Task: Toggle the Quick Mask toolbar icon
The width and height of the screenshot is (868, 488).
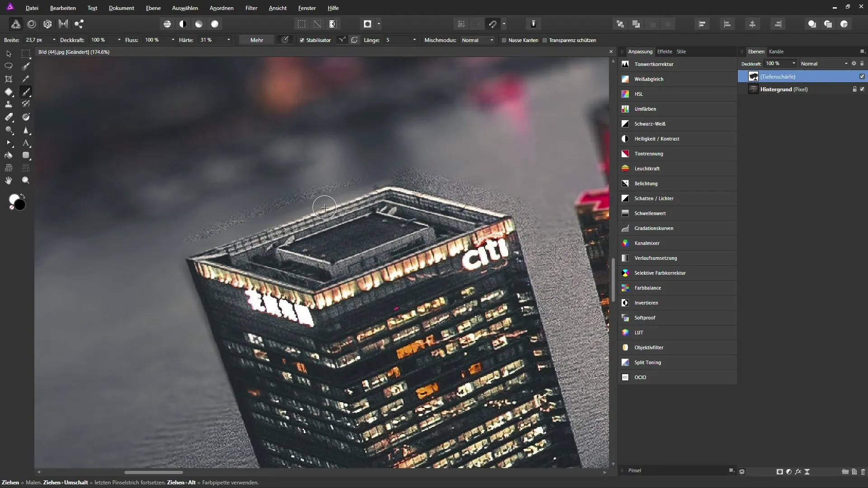Action: coord(368,24)
